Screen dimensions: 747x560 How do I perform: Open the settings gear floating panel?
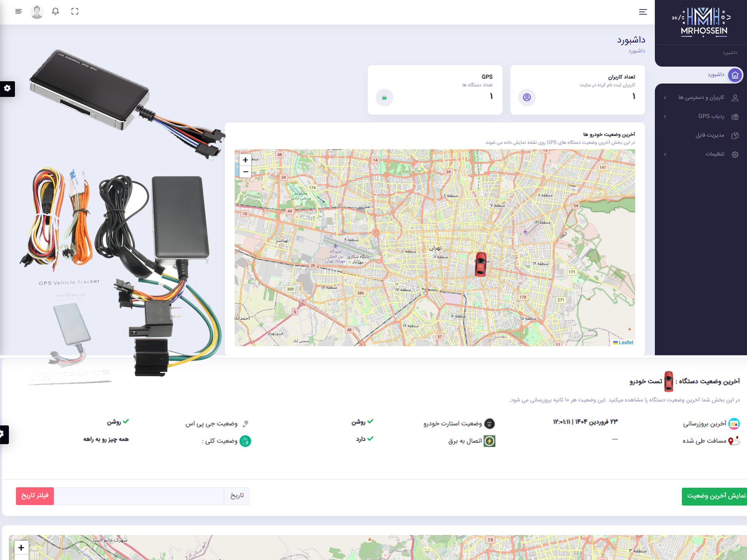(x=8, y=89)
